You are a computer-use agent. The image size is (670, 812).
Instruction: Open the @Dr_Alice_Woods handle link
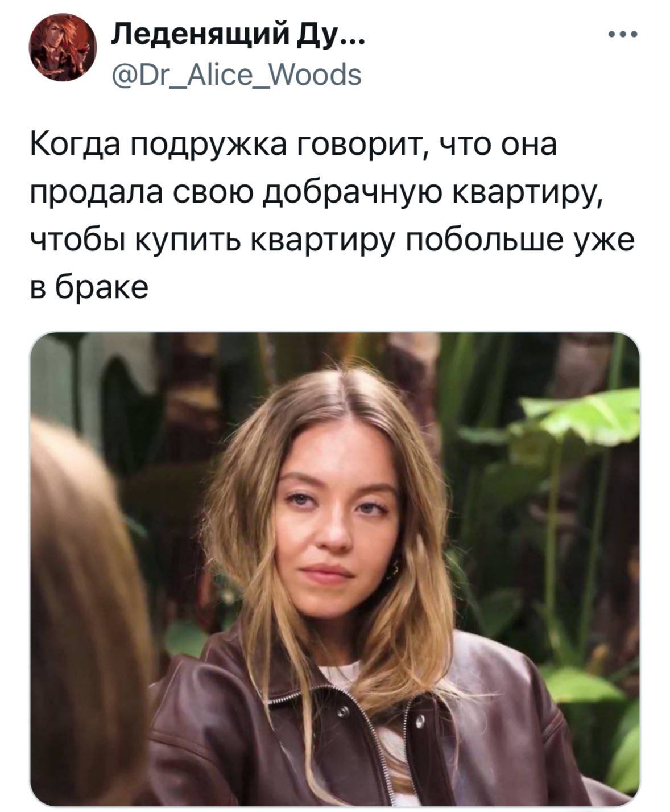pyautogui.click(x=235, y=75)
